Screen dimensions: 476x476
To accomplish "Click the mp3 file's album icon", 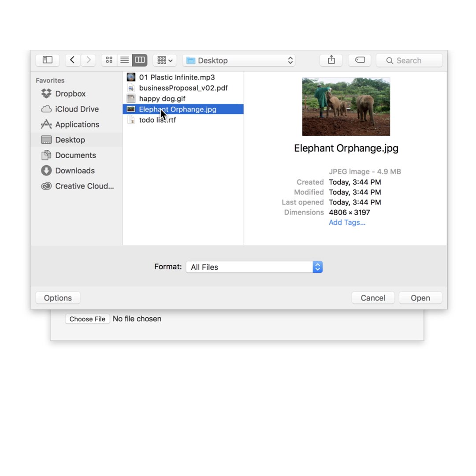I will point(131,77).
